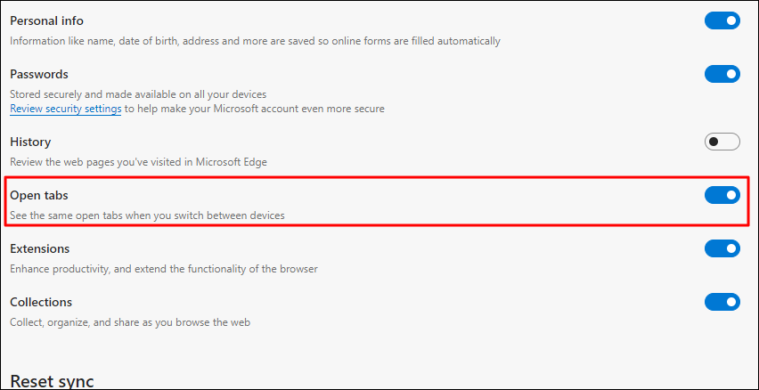Switch off Extensions syncing
759x390 pixels.
click(722, 249)
